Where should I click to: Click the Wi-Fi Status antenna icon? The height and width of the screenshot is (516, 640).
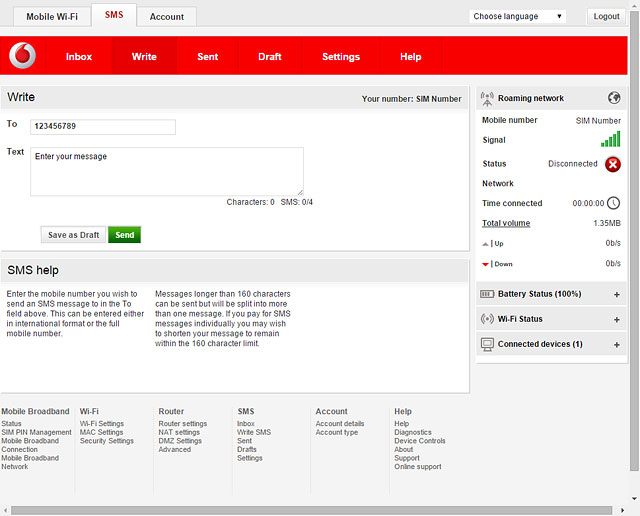click(x=487, y=319)
